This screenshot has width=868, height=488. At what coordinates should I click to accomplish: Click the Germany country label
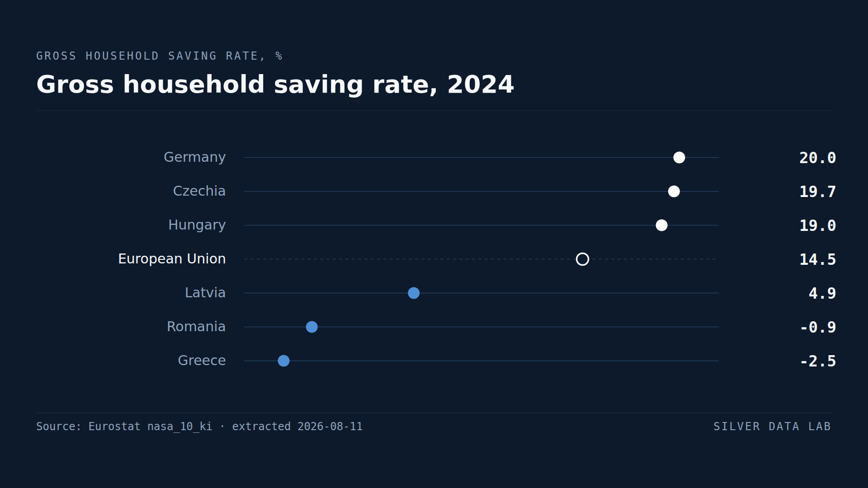tap(194, 157)
